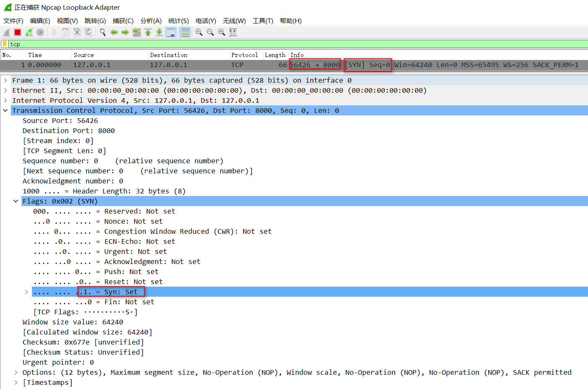Viewport: 588px width, 389px height.
Task: Expand the Frame 1 details
Action: coord(5,80)
